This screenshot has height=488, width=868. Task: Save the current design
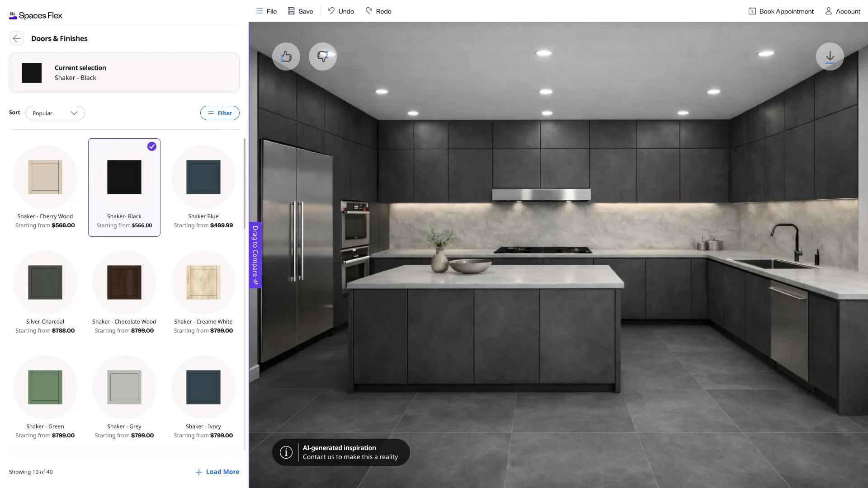[x=301, y=11]
